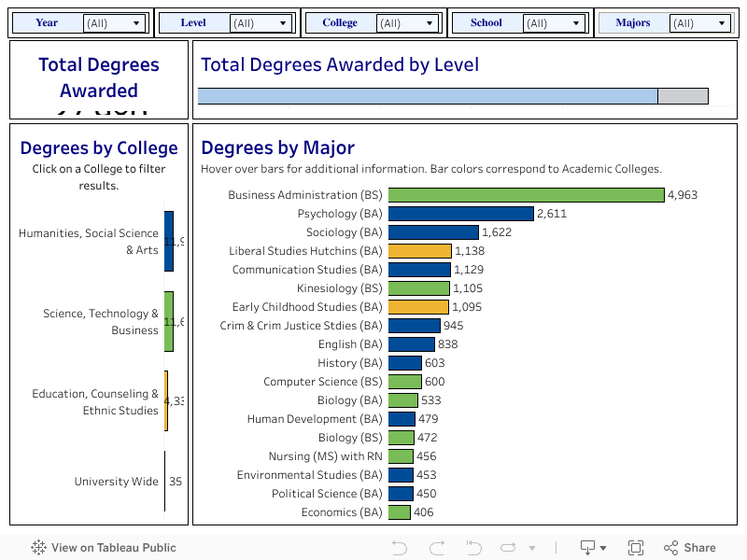747x560 pixels.
Task: Click the Psychology (BA) bar
Action: pos(460,214)
